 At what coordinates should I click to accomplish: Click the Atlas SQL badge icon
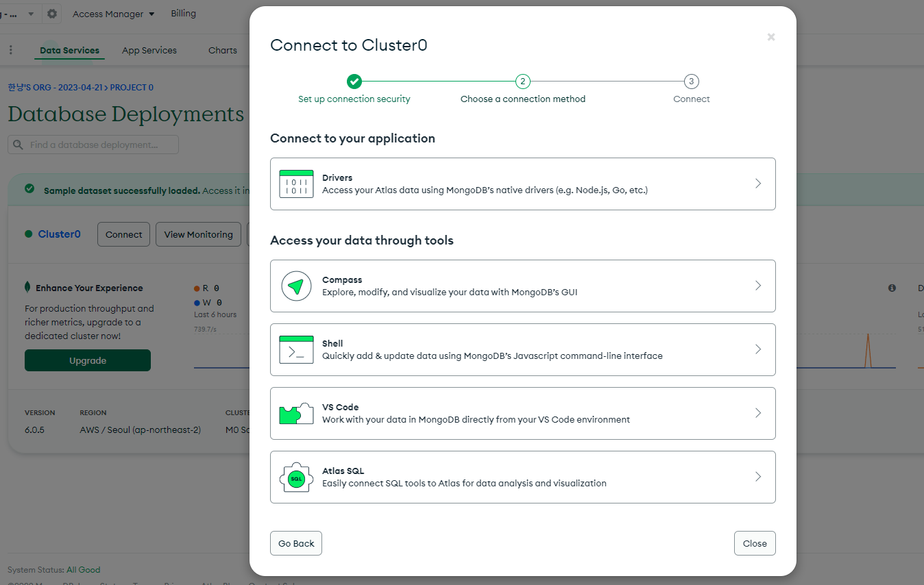296,477
